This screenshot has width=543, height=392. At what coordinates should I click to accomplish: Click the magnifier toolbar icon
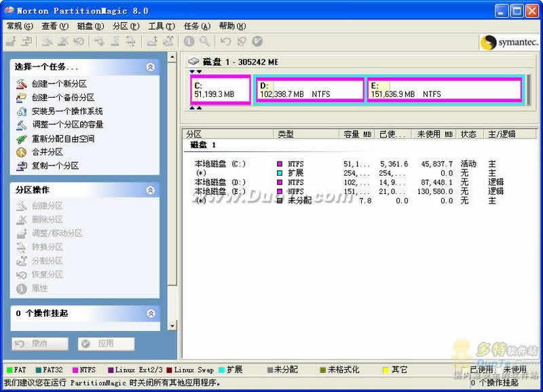click(x=205, y=41)
